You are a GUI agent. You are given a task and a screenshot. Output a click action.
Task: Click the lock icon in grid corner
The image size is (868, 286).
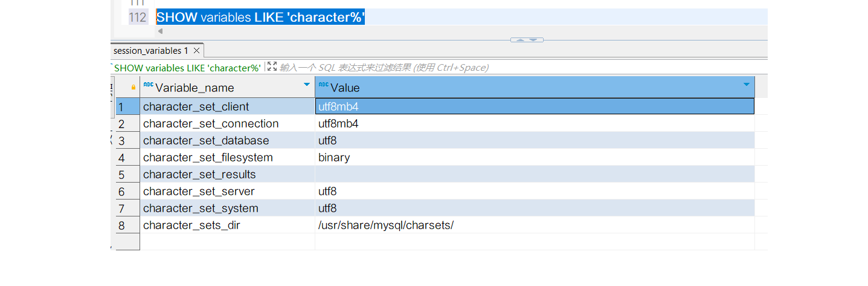tap(133, 87)
